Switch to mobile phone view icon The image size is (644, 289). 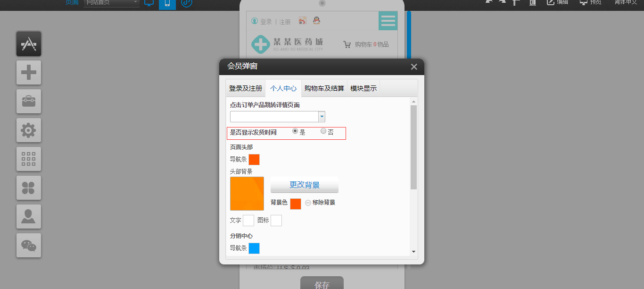167,3
